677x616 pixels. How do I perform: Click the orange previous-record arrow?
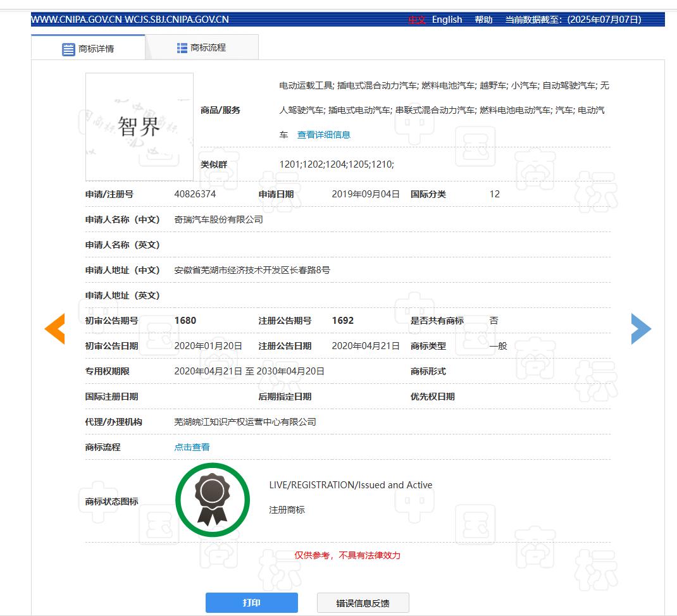point(55,328)
